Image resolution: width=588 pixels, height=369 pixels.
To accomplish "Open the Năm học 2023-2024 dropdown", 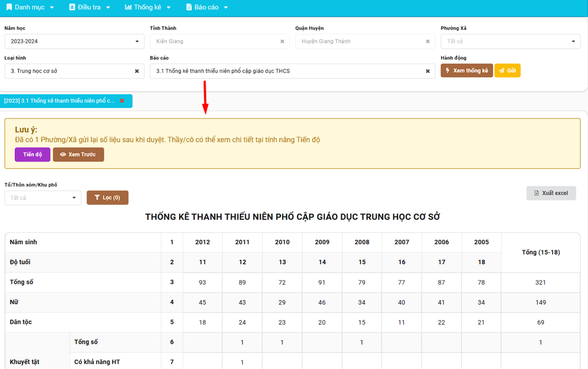I will click(74, 42).
